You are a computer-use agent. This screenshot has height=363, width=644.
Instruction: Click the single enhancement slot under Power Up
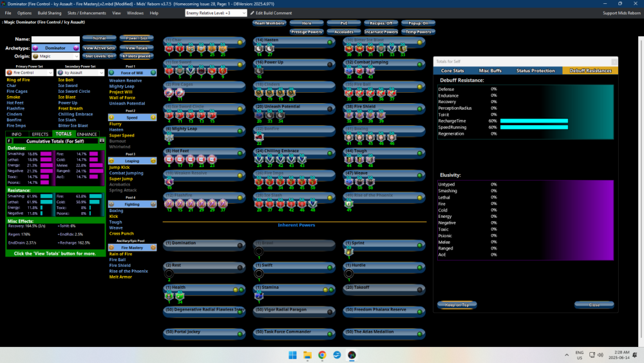tap(259, 71)
